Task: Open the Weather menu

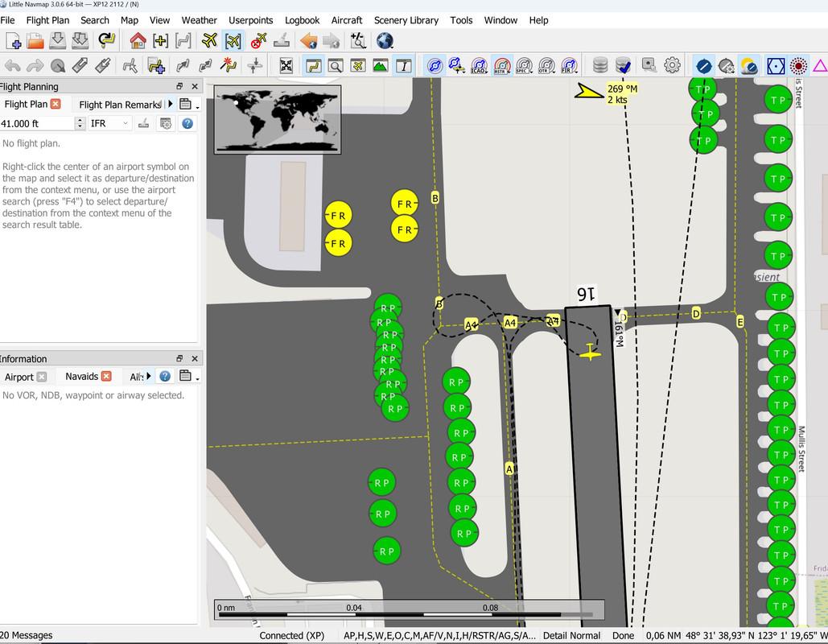Action: [x=199, y=20]
